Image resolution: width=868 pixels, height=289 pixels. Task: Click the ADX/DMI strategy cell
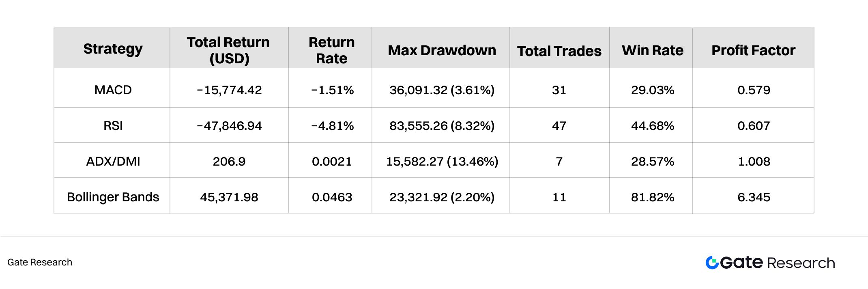pyautogui.click(x=113, y=162)
